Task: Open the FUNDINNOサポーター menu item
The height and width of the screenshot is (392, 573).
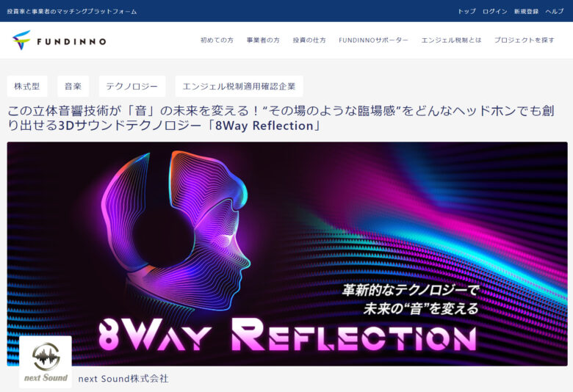Action: pyautogui.click(x=373, y=40)
